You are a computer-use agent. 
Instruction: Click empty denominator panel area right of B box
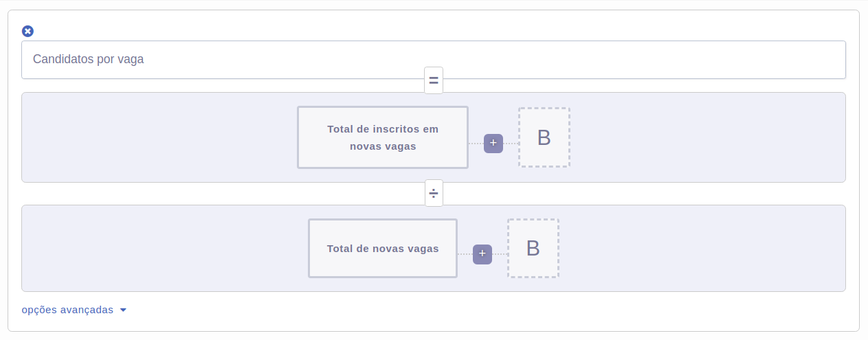pos(702,249)
